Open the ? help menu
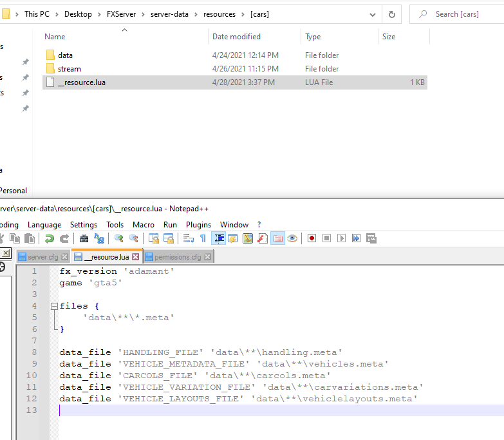The image size is (504, 440). coord(259,225)
